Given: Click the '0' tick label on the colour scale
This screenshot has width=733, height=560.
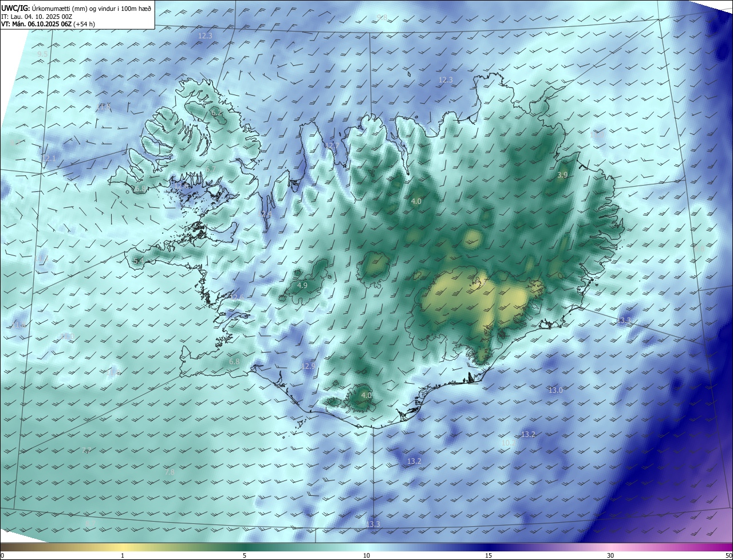Looking at the screenshot, I should (x=2, y=555).
